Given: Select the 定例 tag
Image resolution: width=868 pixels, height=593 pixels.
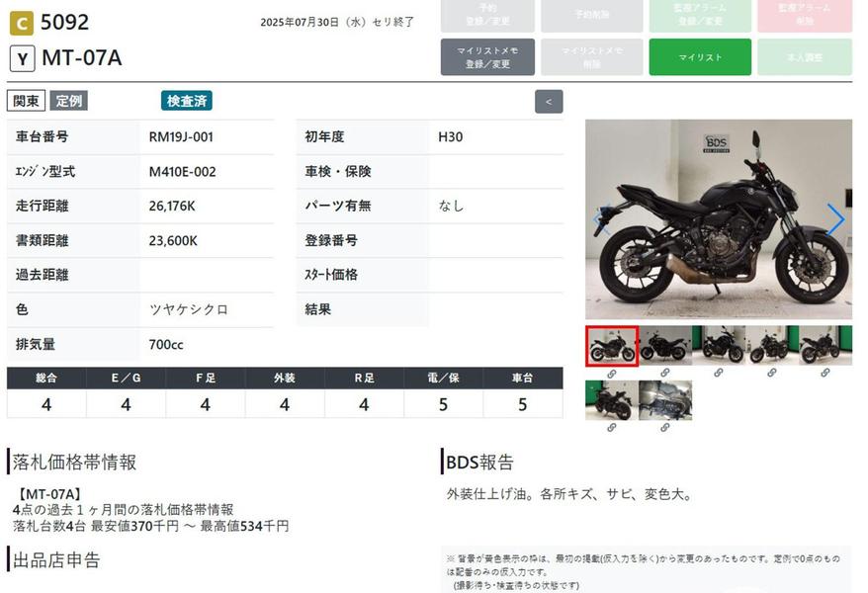Looking at the screenshot, I should [69, 101].
